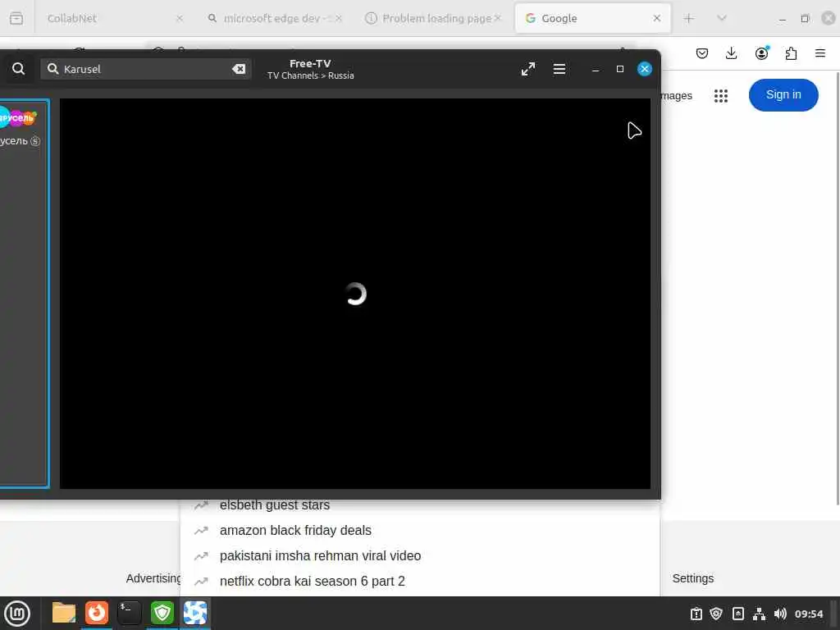Click the black video player area
Viewport: 840px width, 630px height.
[x=355, y=293]
